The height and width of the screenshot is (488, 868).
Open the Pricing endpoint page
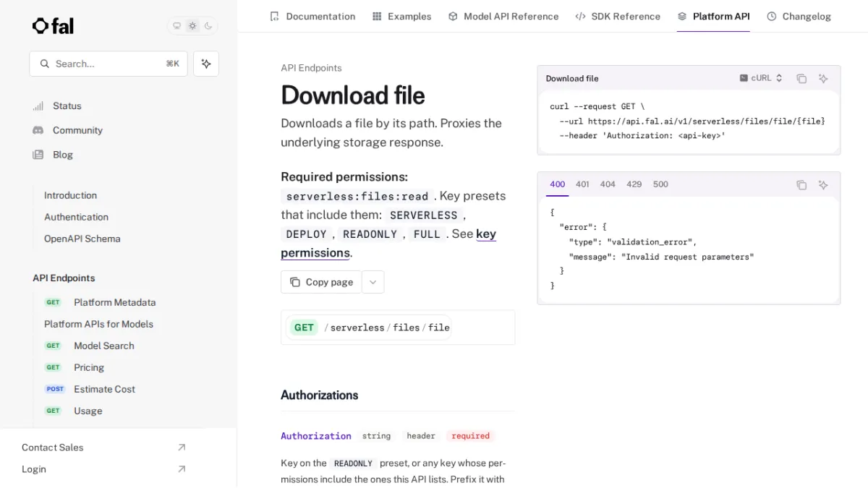click(x=75, y=367)
